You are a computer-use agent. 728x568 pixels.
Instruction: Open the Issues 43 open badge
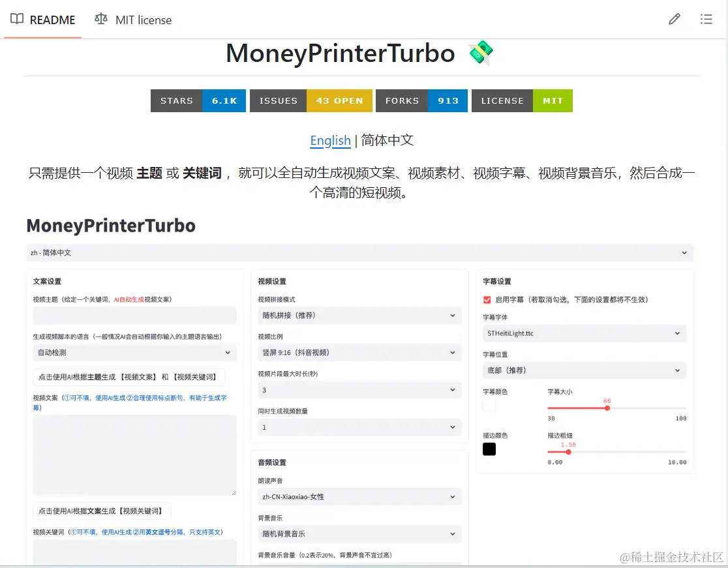(311, 100)
